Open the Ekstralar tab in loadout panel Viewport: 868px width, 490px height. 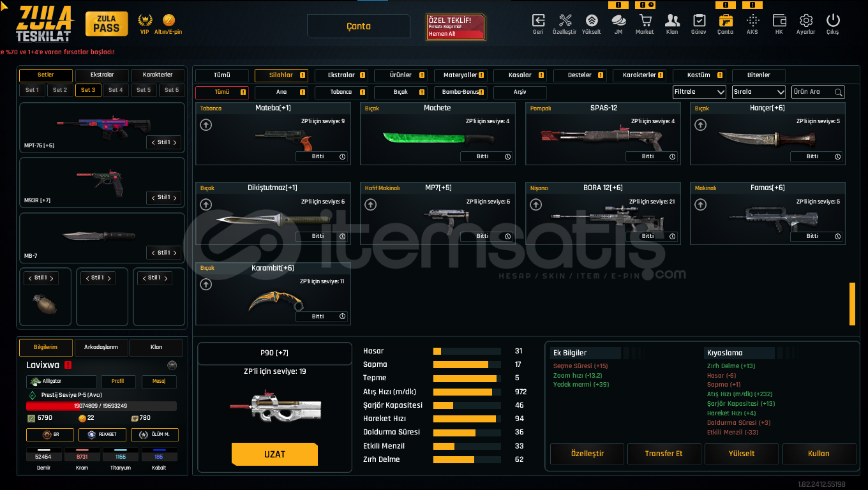point(102,75)
